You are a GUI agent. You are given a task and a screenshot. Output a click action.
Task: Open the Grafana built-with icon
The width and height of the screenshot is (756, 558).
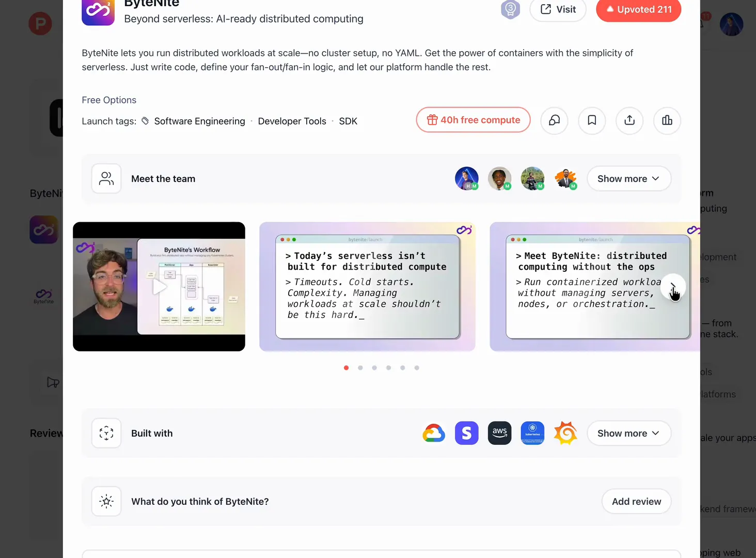[x=566, y=433]
